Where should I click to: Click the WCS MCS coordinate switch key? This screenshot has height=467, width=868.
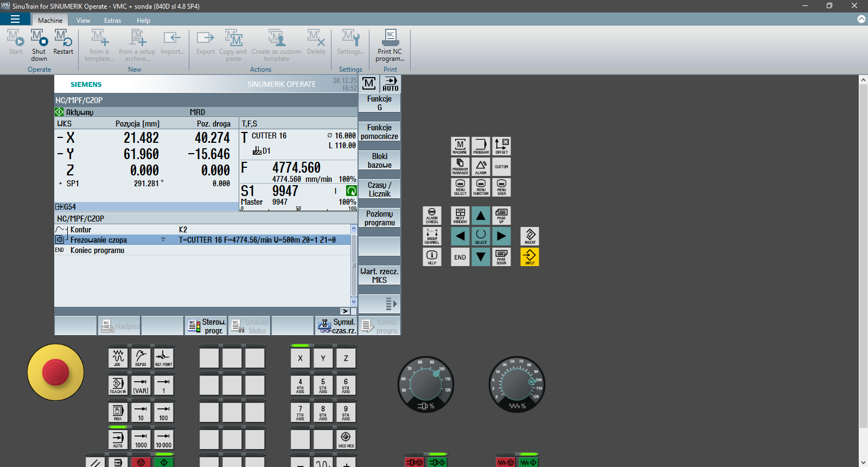(346, 440)
